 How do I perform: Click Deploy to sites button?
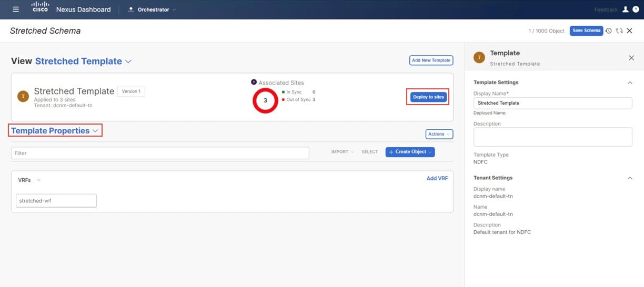[428, 97]
